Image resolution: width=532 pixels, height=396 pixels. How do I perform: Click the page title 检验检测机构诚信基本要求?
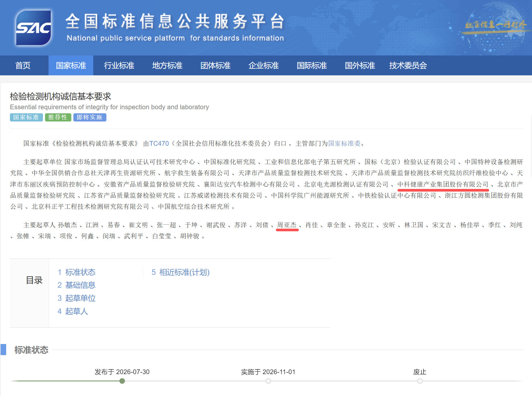click(x=61, y=96)
